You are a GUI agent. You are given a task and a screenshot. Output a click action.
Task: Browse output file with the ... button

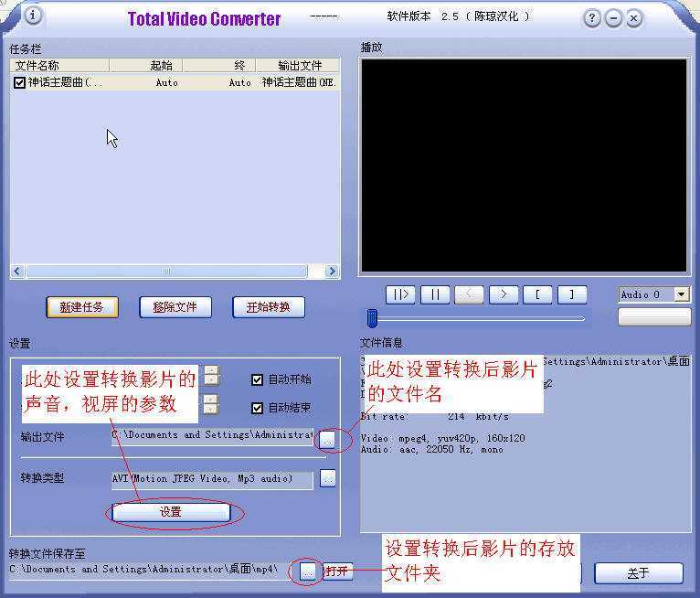click(x=328, y=440)
